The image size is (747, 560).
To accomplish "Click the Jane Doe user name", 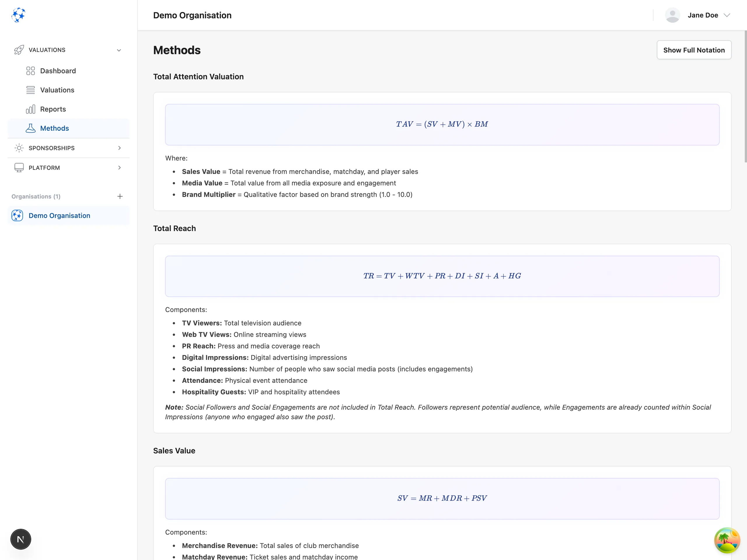I will click(703, 15).
